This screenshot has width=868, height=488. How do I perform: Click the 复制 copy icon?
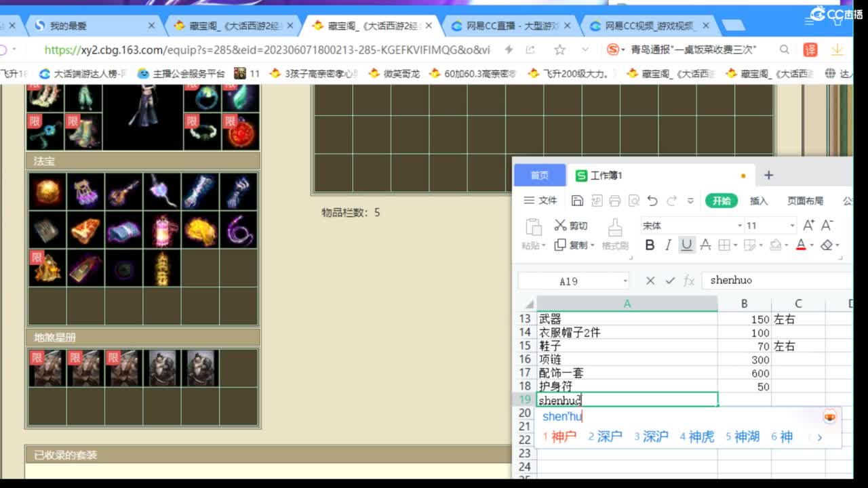pos(560,245)
